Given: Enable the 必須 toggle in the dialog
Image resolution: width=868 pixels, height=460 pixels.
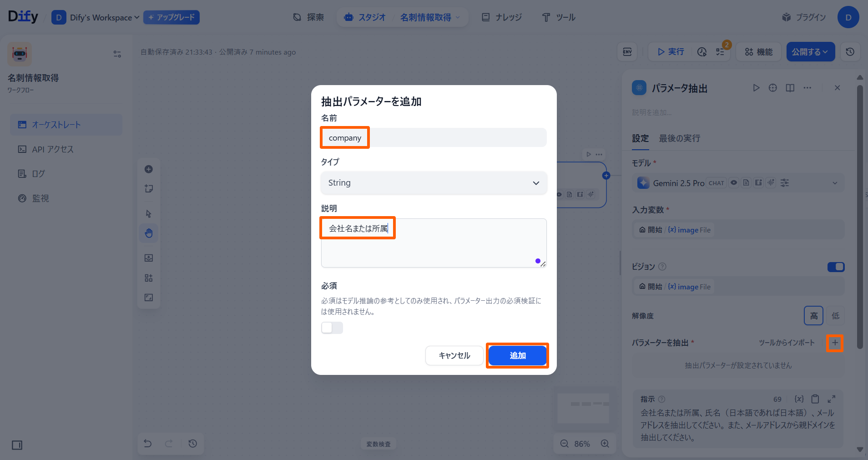Looking at the screenshot, I should coord(332,327).
